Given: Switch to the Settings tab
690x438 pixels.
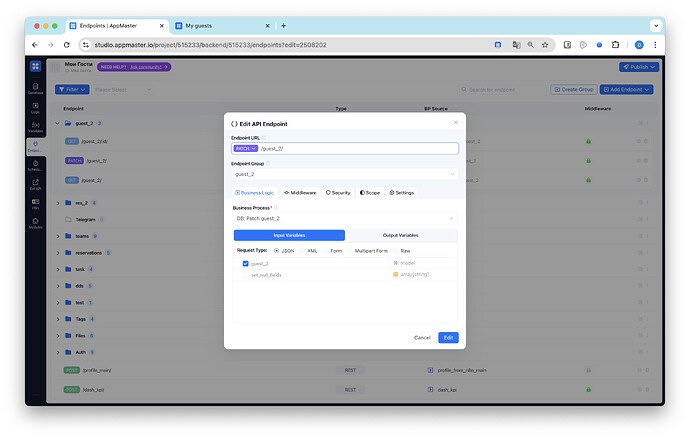Looking at the screenshot, I should (402, 193).
